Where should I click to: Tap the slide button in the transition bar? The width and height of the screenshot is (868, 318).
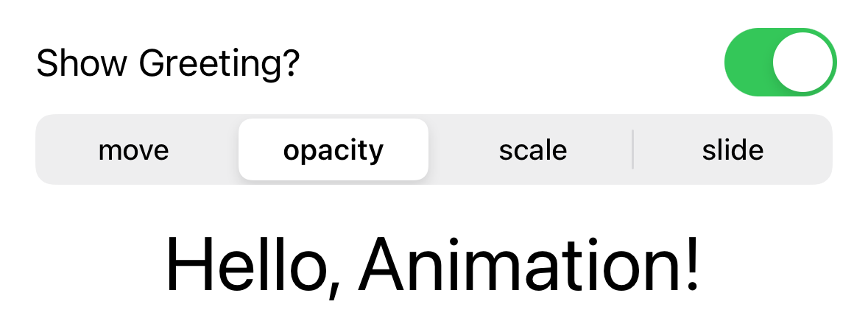click(733, 150)
